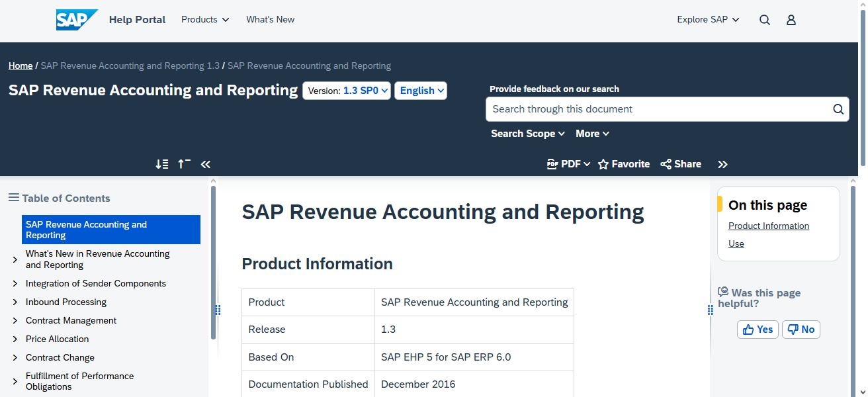Screen dimensions: 868x397
Task: Click Yes for page helpfulness
Action: coord(757,329)
